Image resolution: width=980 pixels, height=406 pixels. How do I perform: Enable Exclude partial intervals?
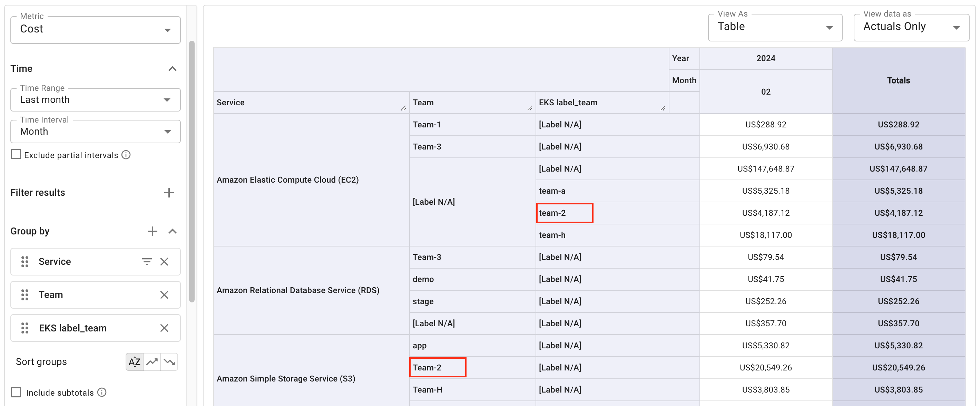(16, 154)
